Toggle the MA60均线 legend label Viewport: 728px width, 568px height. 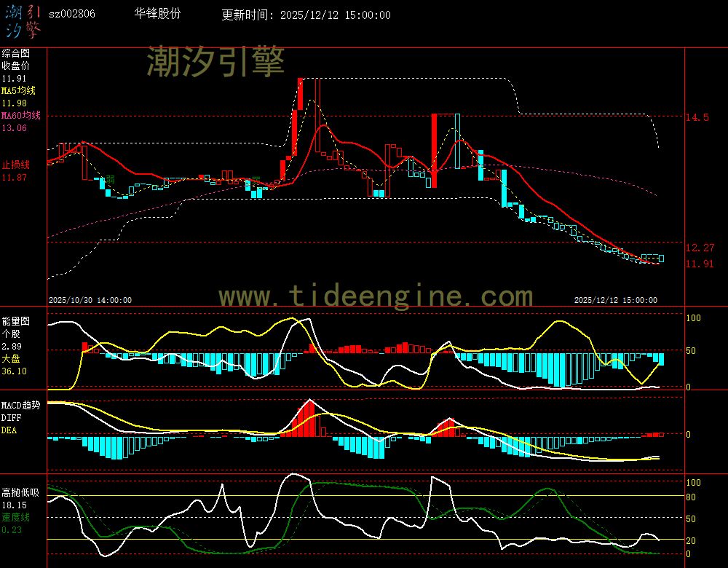pos(20,116)
